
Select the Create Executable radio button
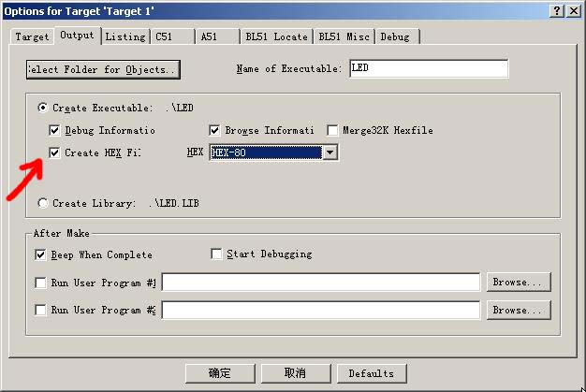click(43, 109)
